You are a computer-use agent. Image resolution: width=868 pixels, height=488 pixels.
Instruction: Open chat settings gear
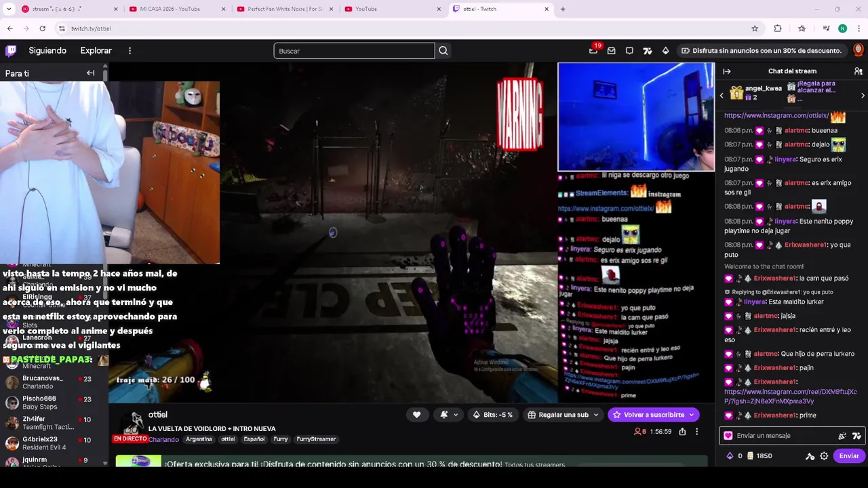[x=824, y=456]
